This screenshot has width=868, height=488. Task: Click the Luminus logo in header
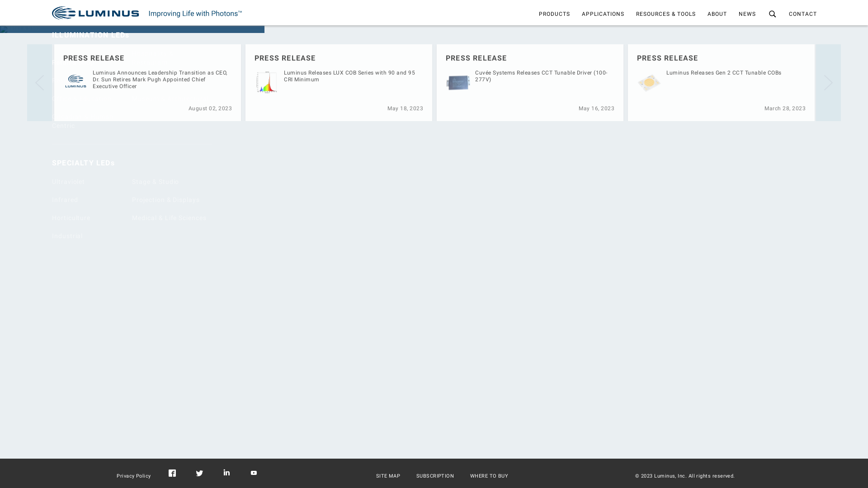click(95, 13)
